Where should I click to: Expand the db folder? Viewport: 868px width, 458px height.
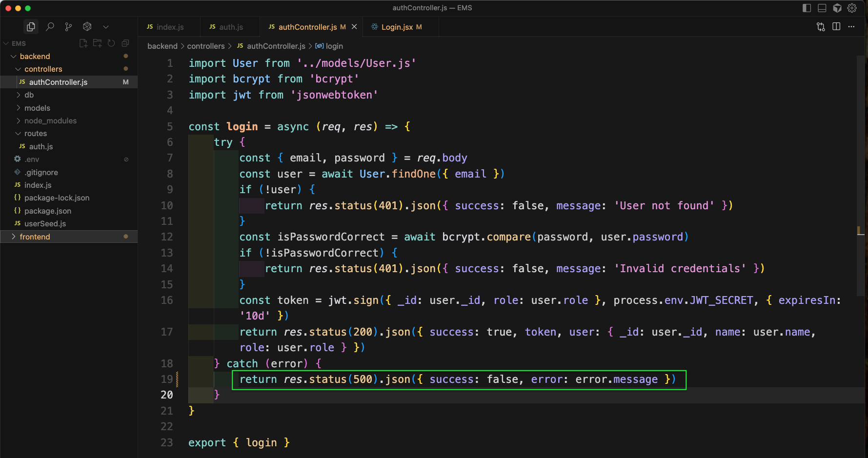coord(69,95)
